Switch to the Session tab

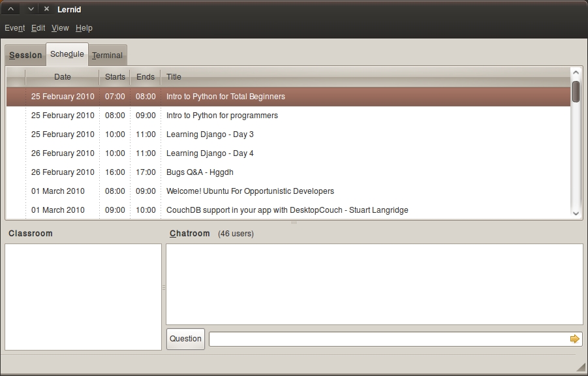tap(25, 55)
